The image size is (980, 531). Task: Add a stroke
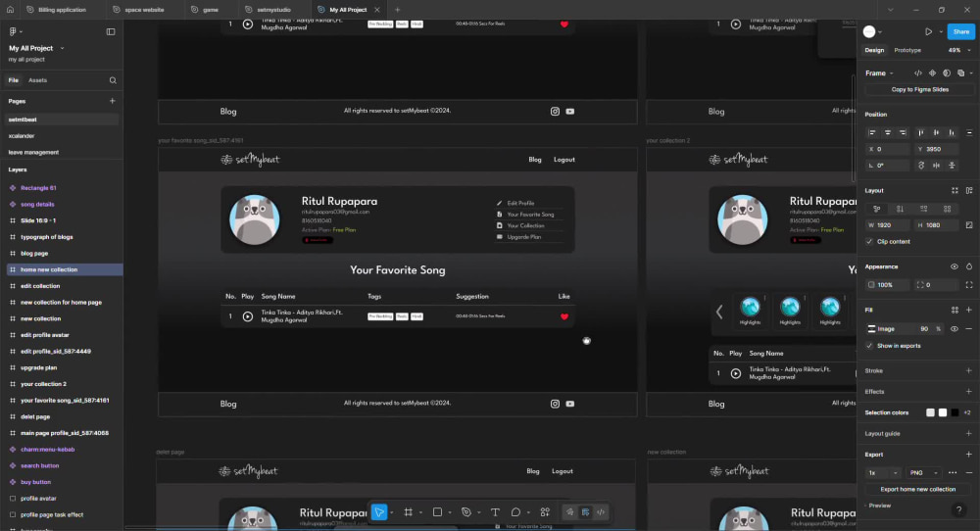pyautogui.click(x=969, y=370)
